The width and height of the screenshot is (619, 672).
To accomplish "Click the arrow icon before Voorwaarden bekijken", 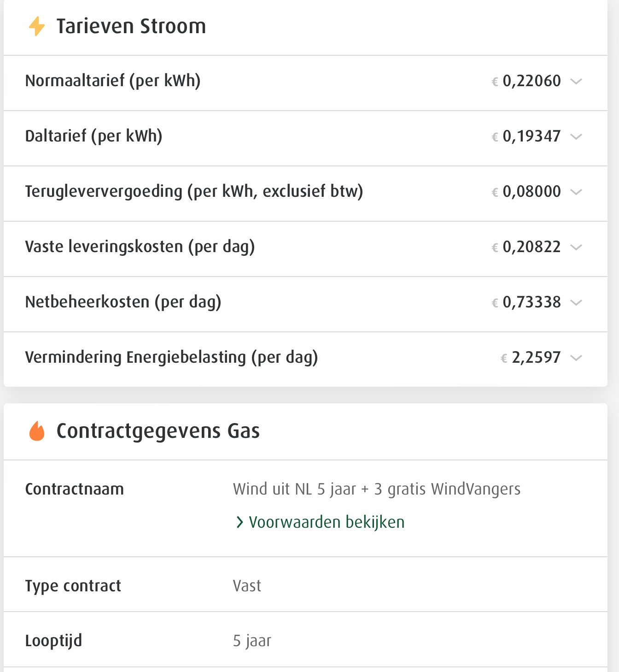I will (239, 522).
